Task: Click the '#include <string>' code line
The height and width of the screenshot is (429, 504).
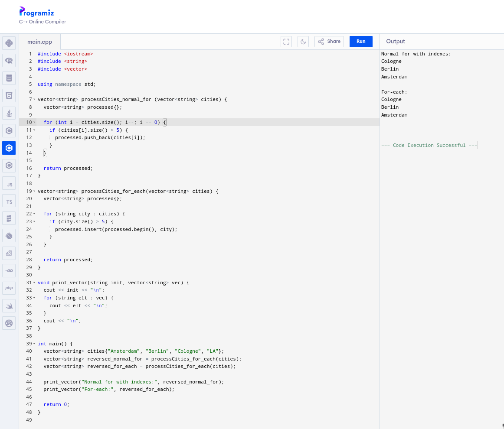Action: click(x=62, y=62)
